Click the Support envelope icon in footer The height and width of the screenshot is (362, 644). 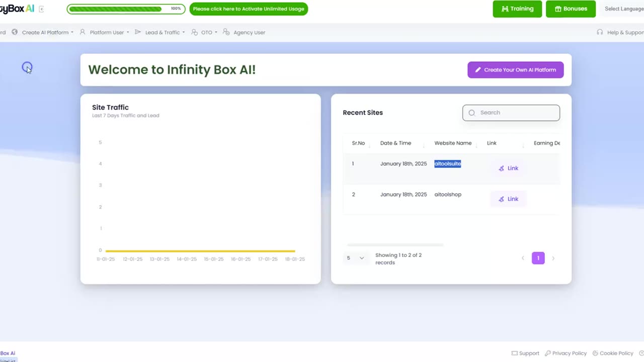(514, 353)
